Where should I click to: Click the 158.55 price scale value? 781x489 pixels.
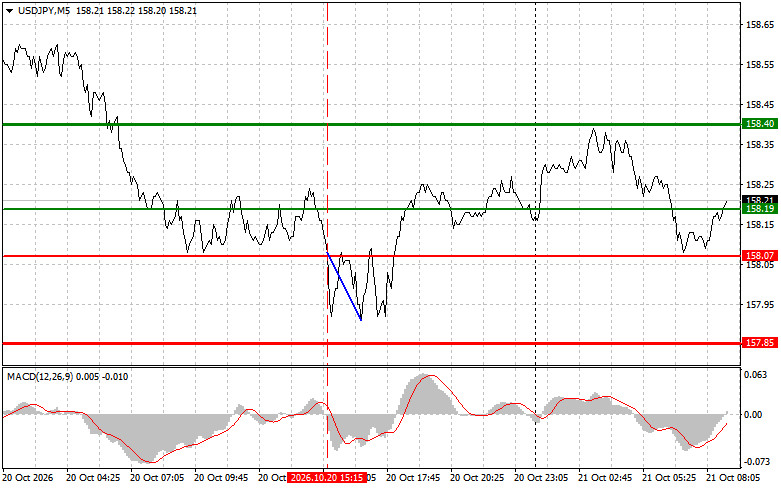click(760, 65)
